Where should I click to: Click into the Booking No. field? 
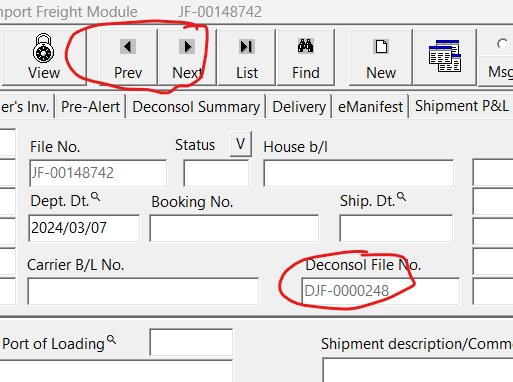234,228
